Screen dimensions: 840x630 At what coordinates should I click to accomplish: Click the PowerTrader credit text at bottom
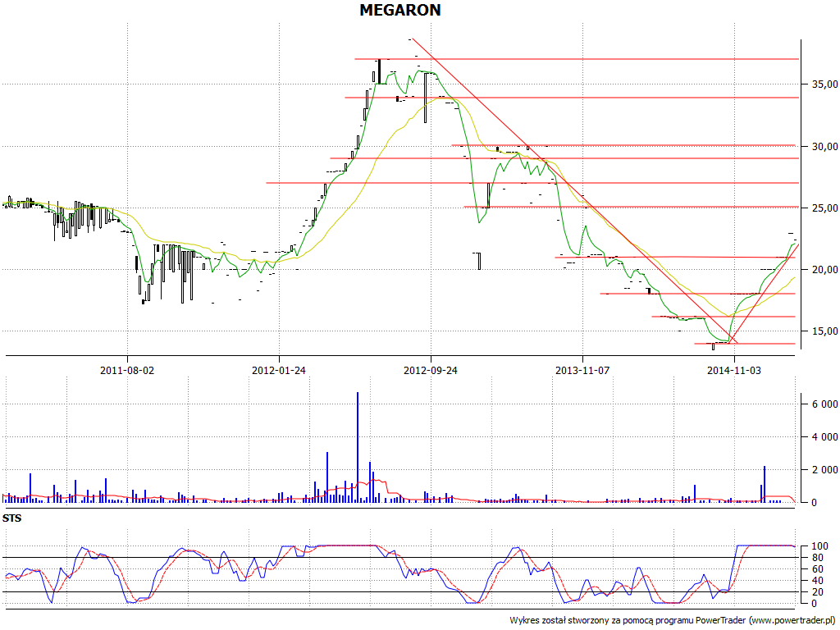[x=673, y=620]
